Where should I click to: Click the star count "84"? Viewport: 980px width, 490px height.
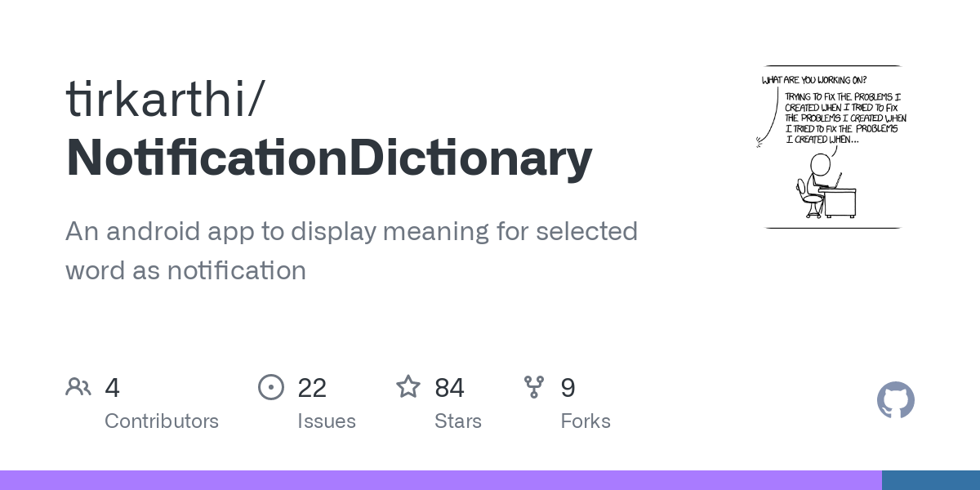click(449, 387)
